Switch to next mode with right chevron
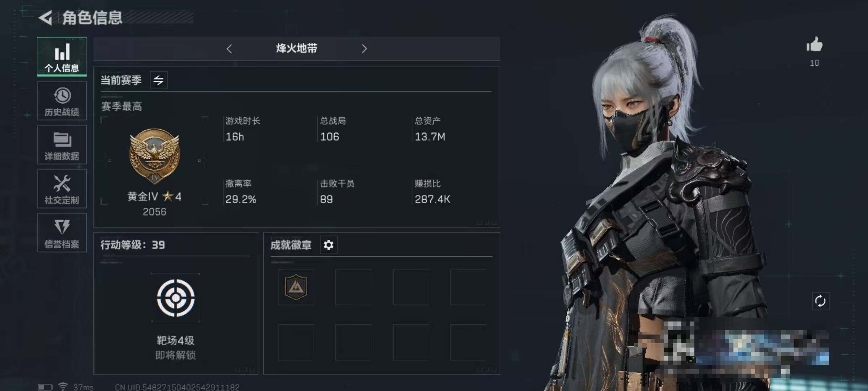This screenshot has width=868, height=391. 364,49
